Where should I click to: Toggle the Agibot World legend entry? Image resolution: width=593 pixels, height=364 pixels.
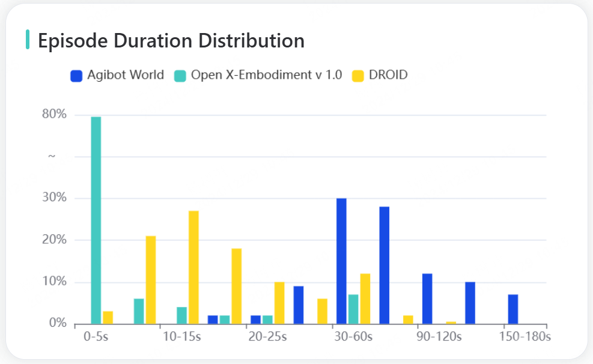117,75
